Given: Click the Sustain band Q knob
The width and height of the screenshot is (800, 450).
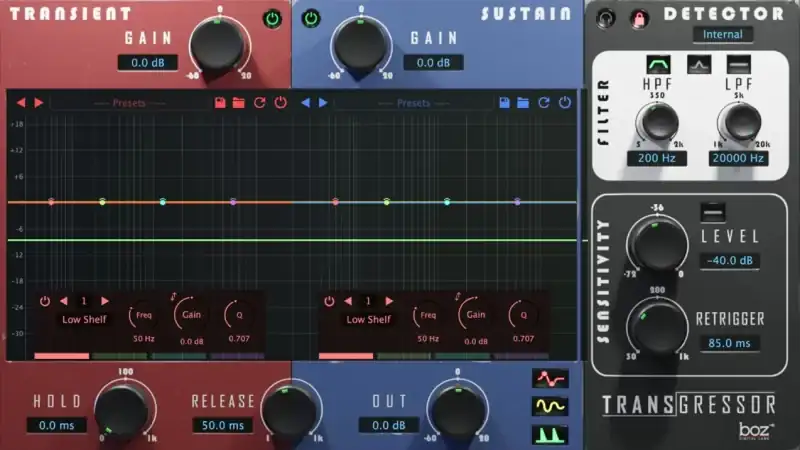Looking at the screenshot, I should (523, 315).
